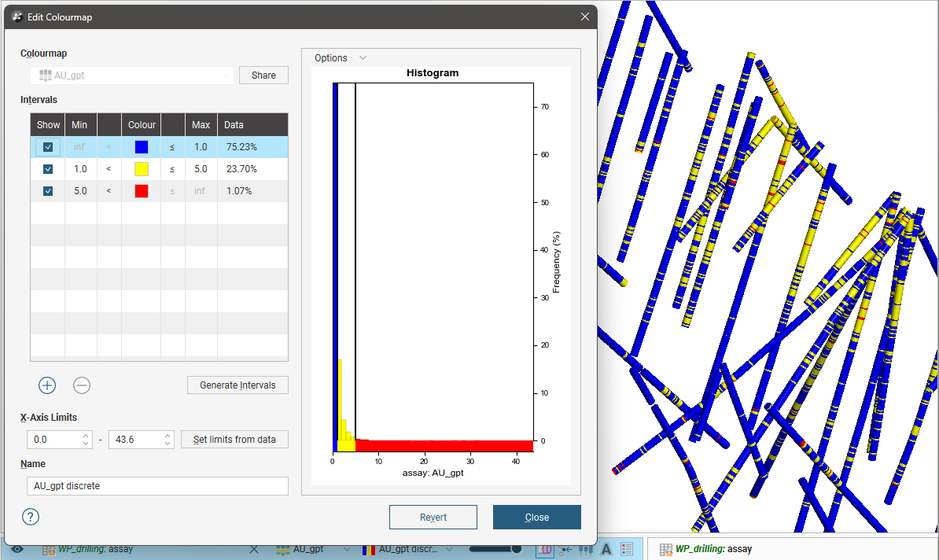Click the remove interval minus icon

pos(82,385)
